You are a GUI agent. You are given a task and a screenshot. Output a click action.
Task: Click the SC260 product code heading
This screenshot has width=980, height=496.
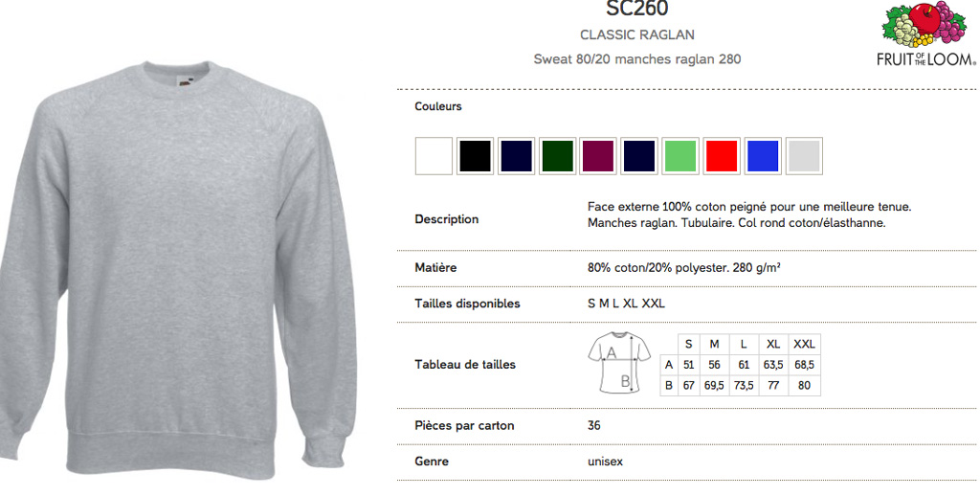[x=636, y=9]
